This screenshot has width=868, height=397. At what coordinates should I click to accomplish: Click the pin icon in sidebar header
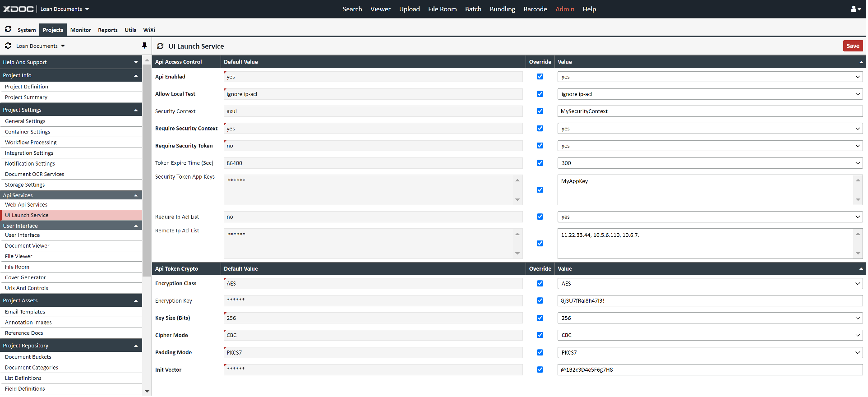[x=144, y=46]
